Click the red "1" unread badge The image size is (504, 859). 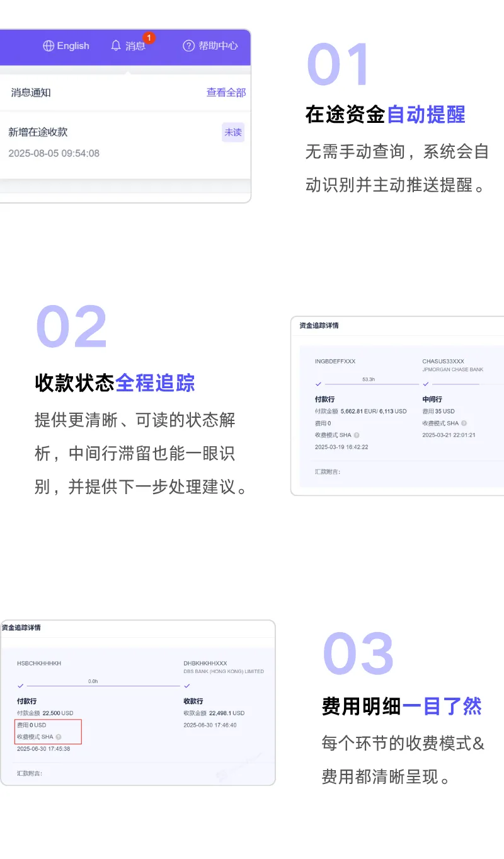point(148,37)
